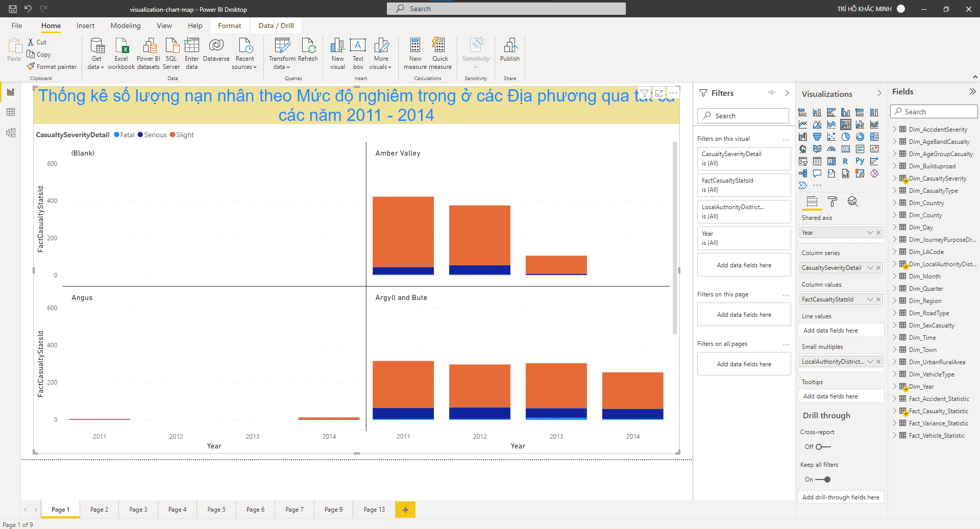
Task: Expand the Dim_Year table in Fields
Action: click(x=895, y=387)
